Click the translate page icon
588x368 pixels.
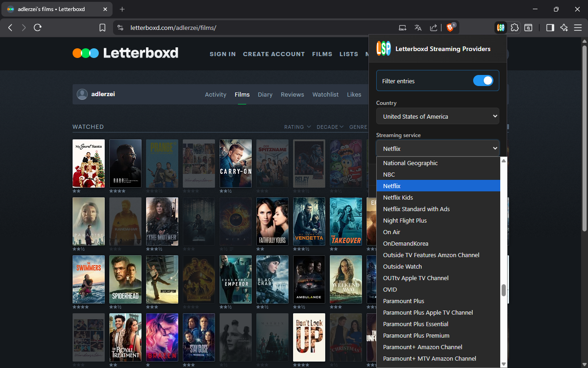[418, 28]
